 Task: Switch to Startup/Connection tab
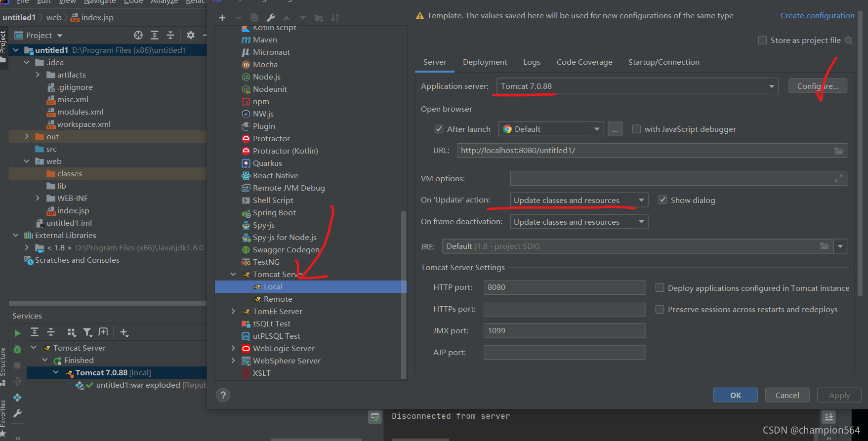coord(663,62)
